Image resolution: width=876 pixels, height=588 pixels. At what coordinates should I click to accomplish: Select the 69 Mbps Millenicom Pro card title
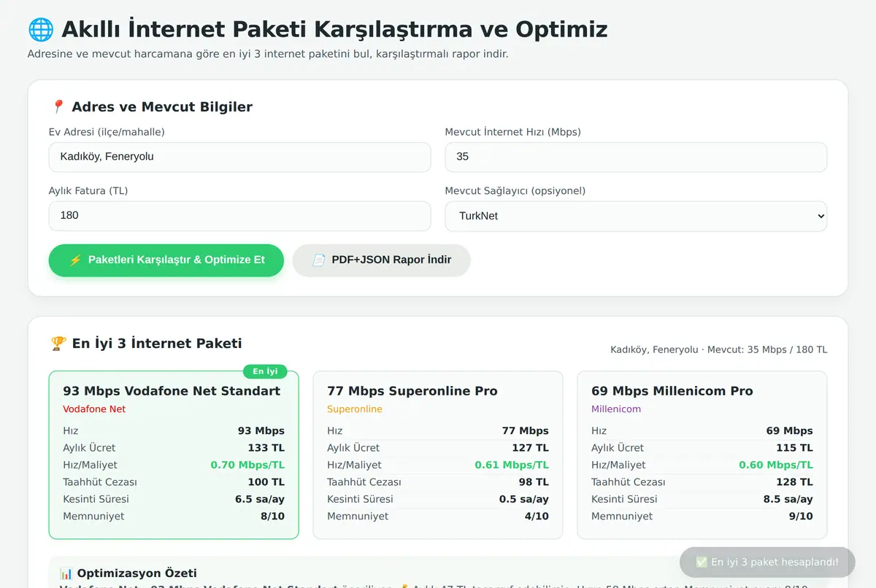(x=672, y=391)
